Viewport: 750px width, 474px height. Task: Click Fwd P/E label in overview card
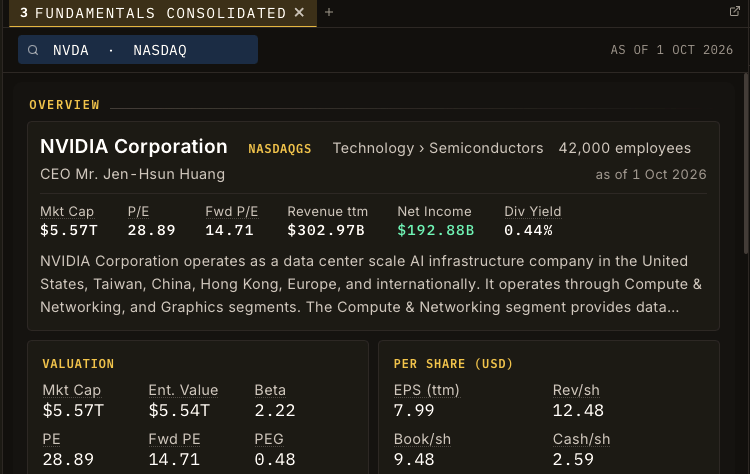[232, 211]
